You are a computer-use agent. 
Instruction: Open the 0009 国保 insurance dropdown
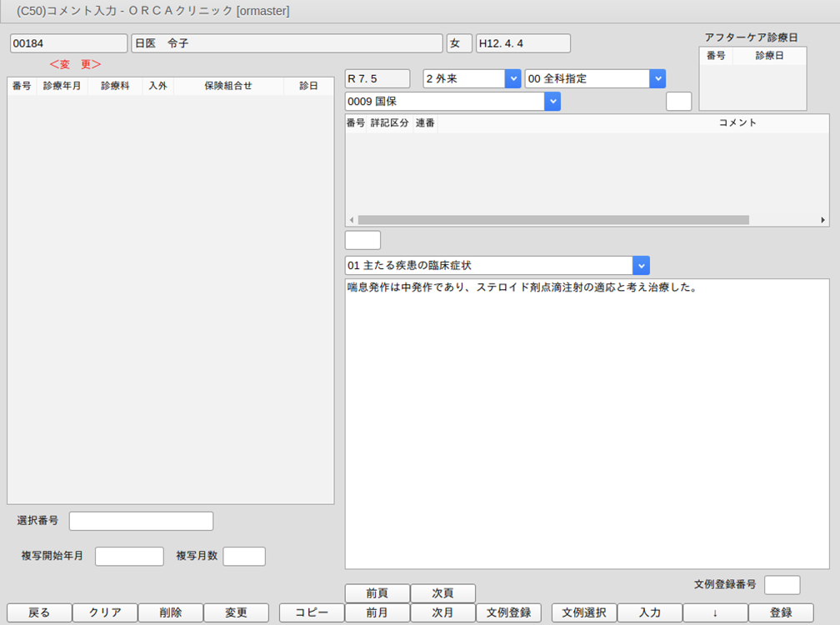(552, 102)
